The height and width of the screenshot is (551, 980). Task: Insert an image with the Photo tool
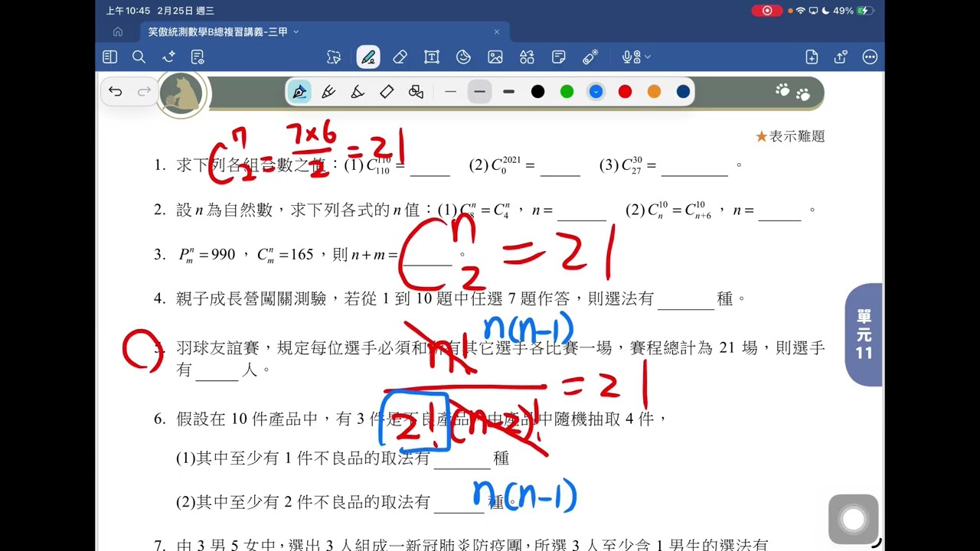[495, 57]
